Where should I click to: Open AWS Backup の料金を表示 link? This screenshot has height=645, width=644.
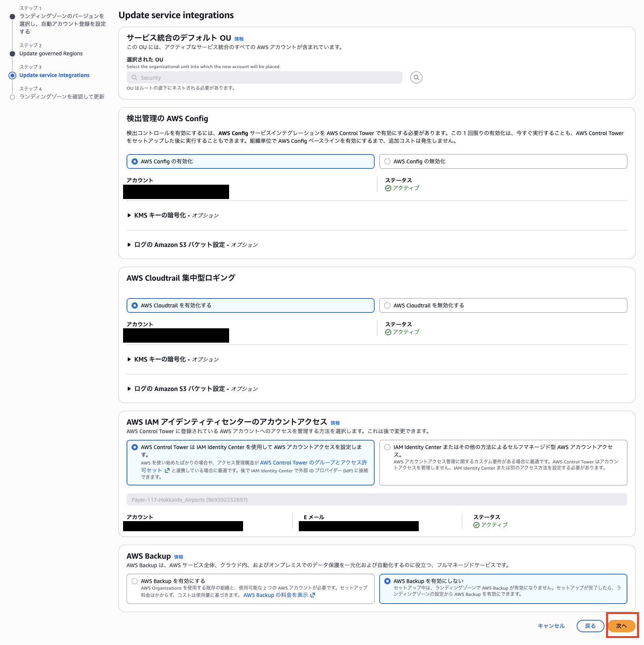click(279, 595)
